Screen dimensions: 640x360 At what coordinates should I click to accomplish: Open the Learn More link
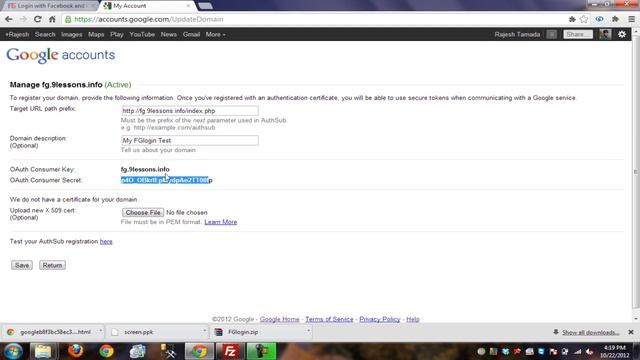point(220,222)
